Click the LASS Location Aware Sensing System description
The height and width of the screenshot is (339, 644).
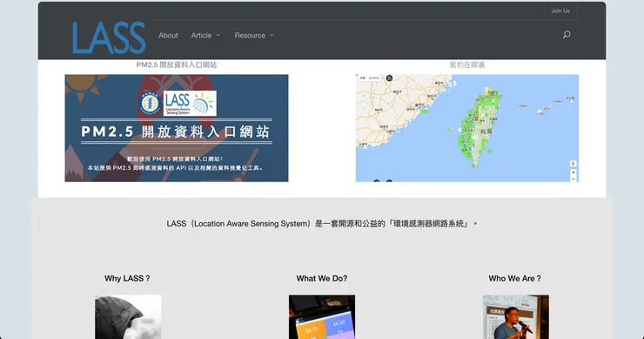(322, 224)
